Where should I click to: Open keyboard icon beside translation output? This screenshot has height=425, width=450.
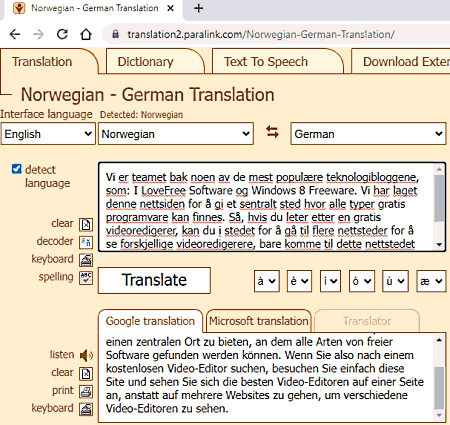pyautogui.click(x=86, y=409)
